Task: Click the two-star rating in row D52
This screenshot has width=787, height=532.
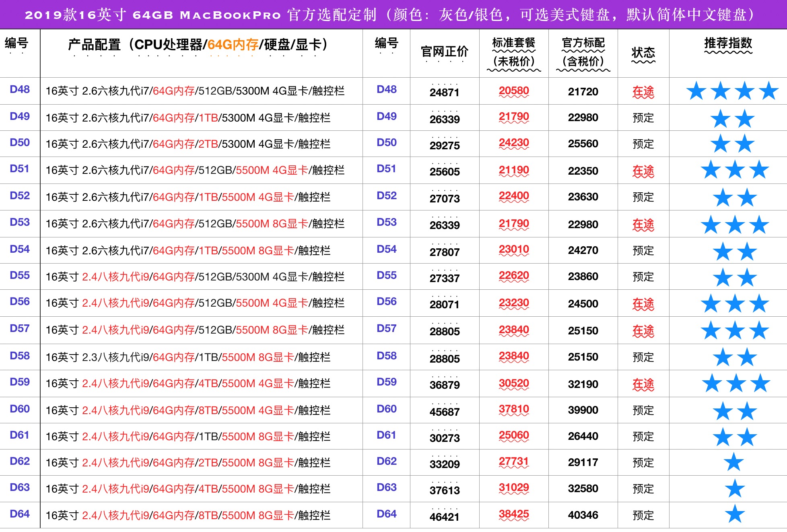Action: click(x=735, y=197)
